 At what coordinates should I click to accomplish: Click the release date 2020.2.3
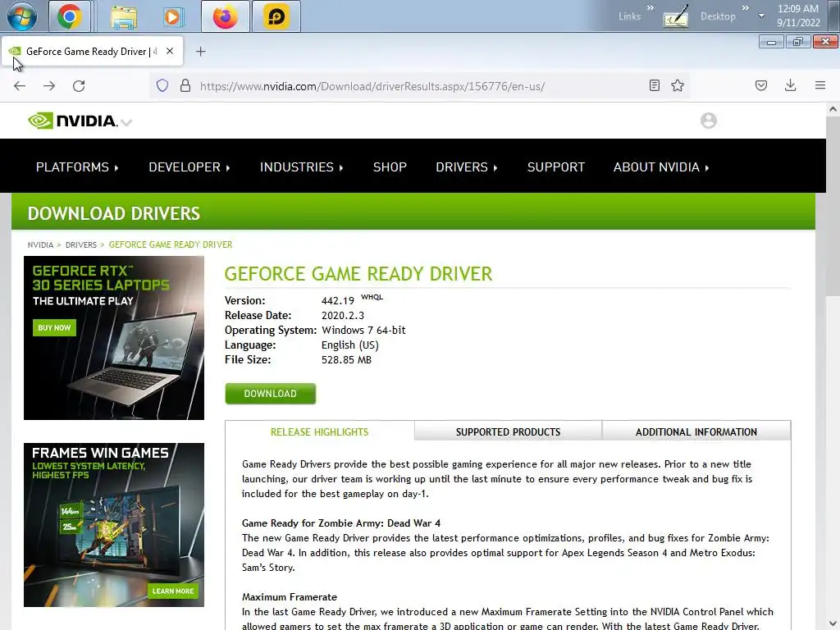343,316
